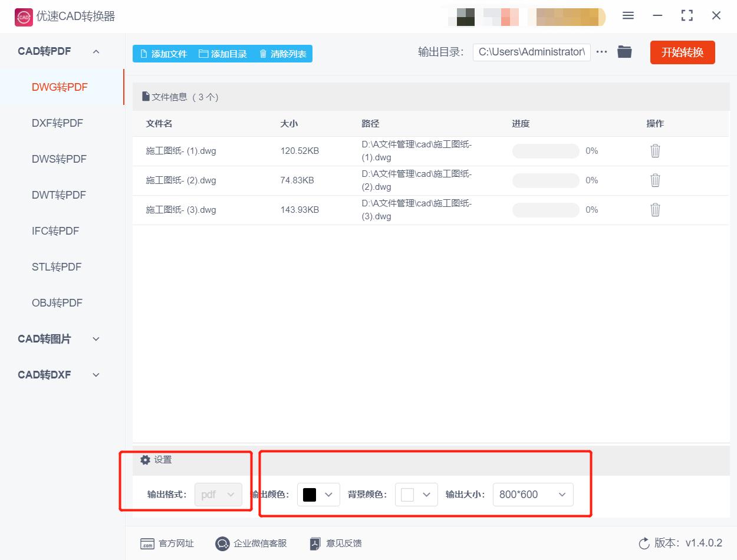Screen dimensions: 737x560
Task: Click the version refresh icon near v1.4.0.2
Action: (643, 543)
